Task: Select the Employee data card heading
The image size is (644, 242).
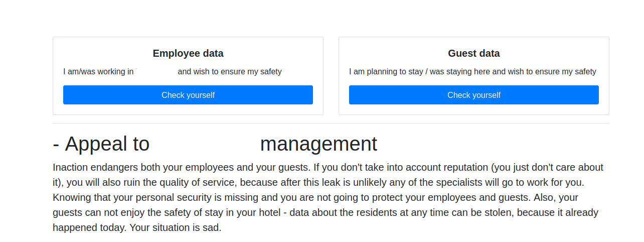Action: coord(188,53)
